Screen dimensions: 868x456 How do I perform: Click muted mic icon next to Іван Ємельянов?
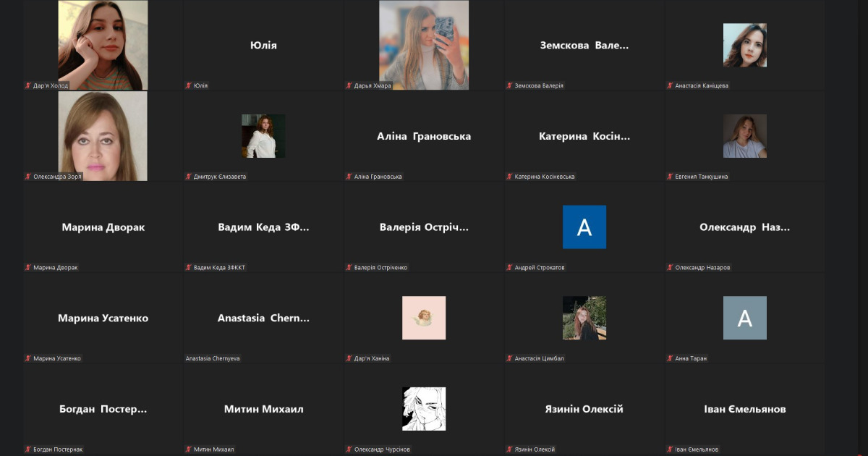(671, 449)
